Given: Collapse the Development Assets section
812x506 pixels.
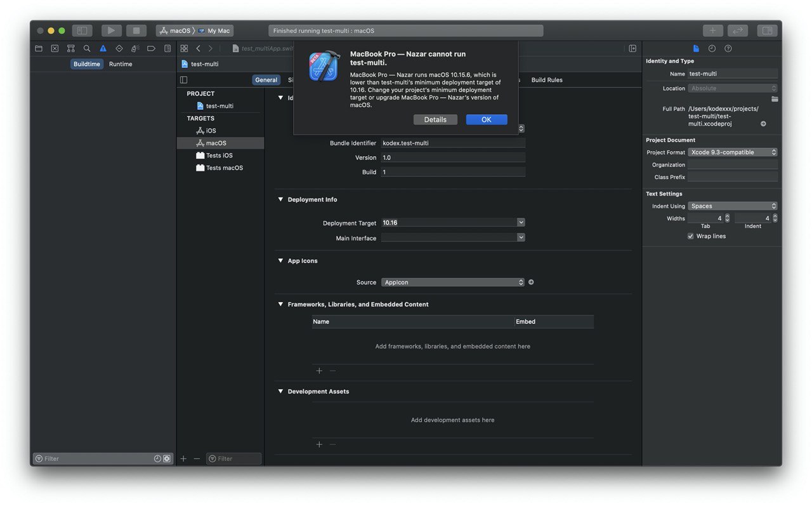Looking at the screenshot, I should point(280,391).
